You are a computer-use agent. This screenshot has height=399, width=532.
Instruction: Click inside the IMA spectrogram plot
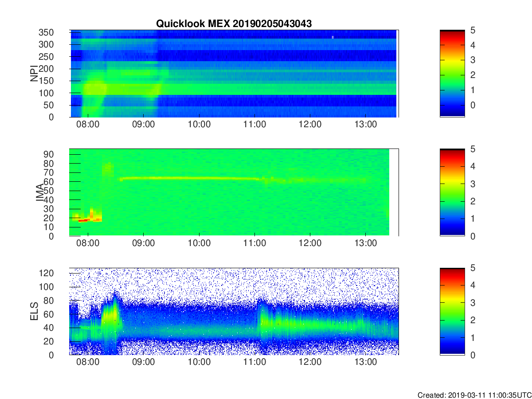click(x=234, y=192)
